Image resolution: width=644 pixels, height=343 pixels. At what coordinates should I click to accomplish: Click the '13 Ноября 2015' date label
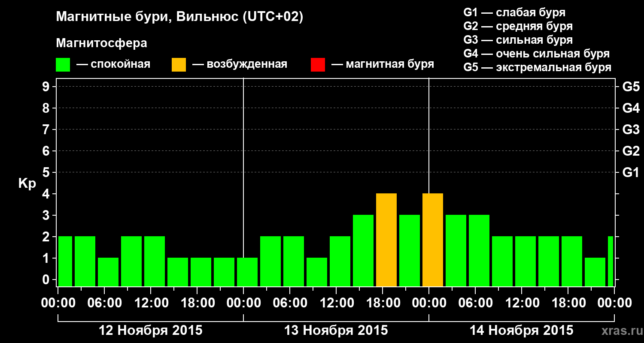click(x=336, y=331)
